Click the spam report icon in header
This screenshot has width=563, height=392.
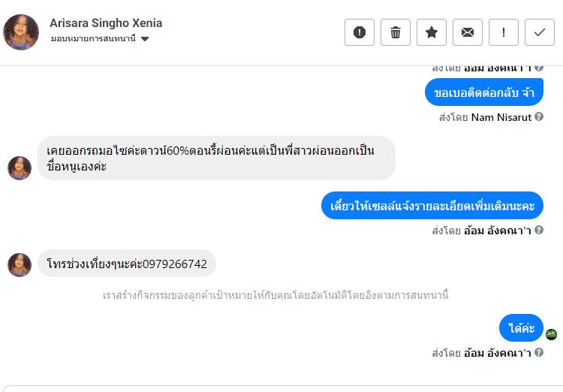click(x=359, y=32)
